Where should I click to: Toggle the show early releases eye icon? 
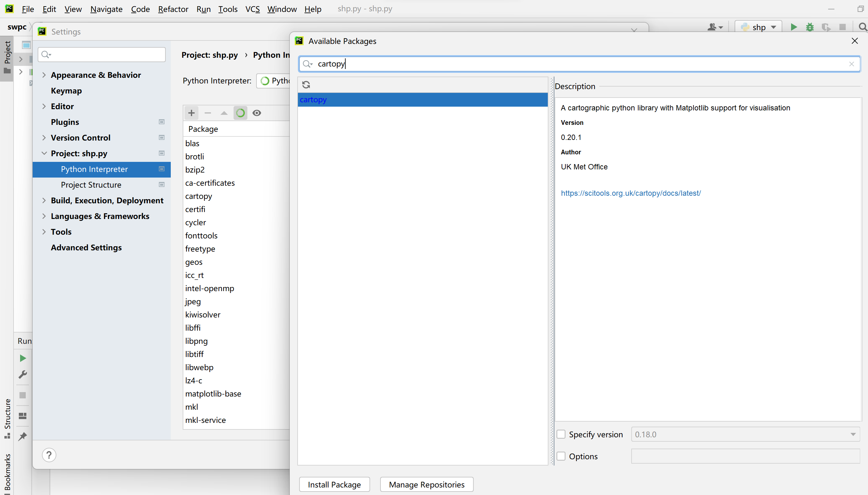[x=257, y=113]
